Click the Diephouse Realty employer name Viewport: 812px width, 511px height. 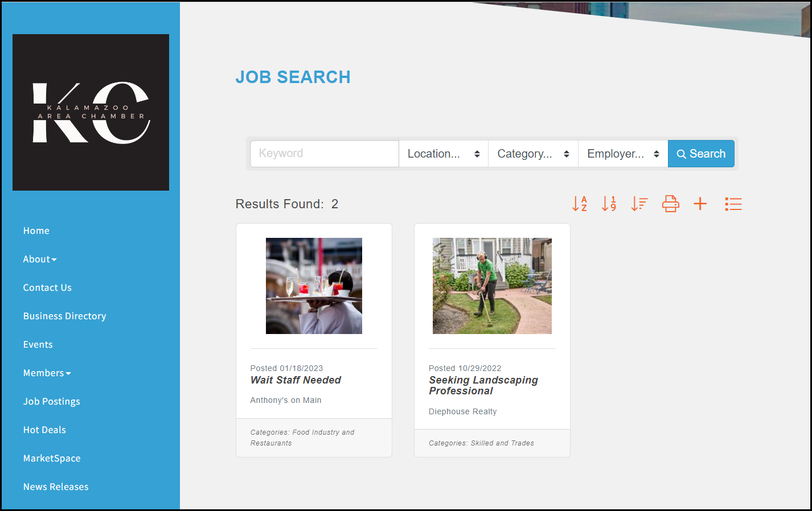tap(463, 412)
